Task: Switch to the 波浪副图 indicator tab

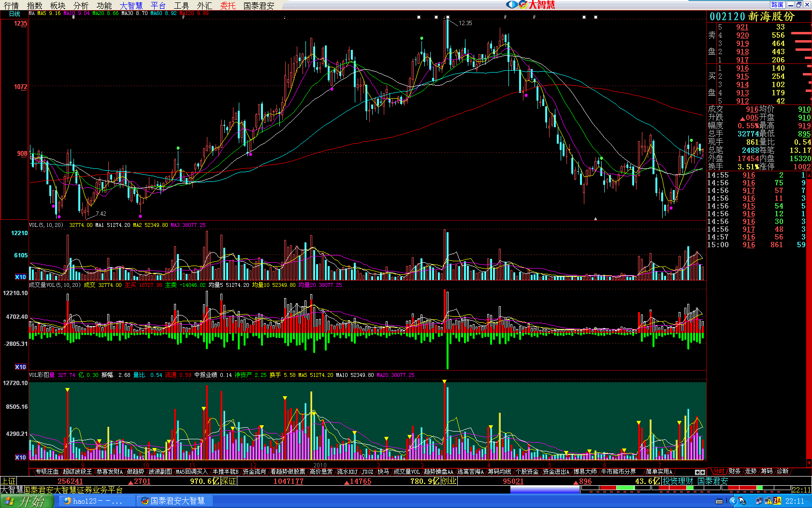Action: coord(160,472)
